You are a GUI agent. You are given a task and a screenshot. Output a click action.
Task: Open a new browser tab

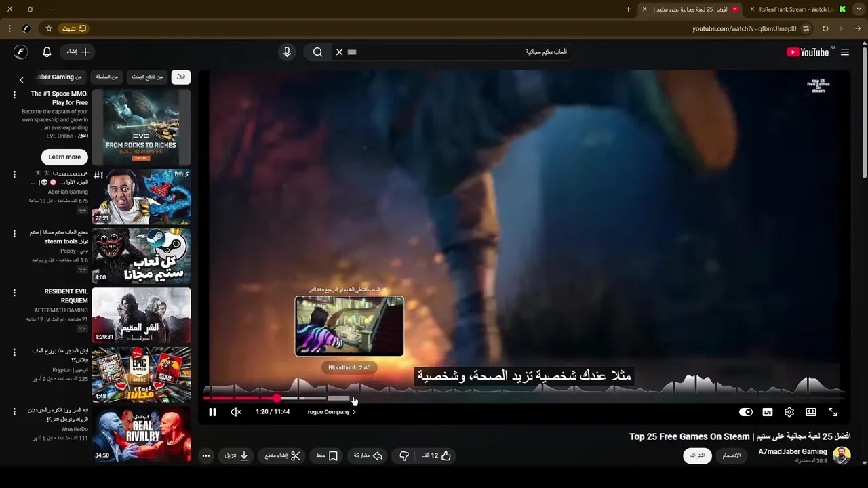click(x=628, y=9)
